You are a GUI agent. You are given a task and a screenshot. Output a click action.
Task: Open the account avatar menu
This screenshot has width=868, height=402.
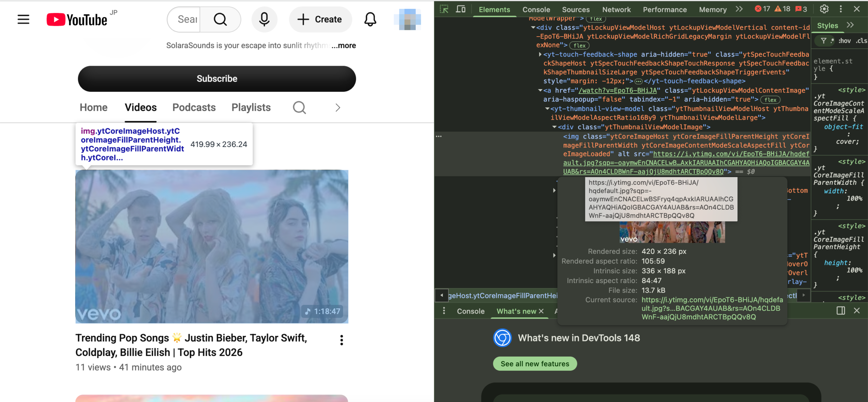point(407,19)
